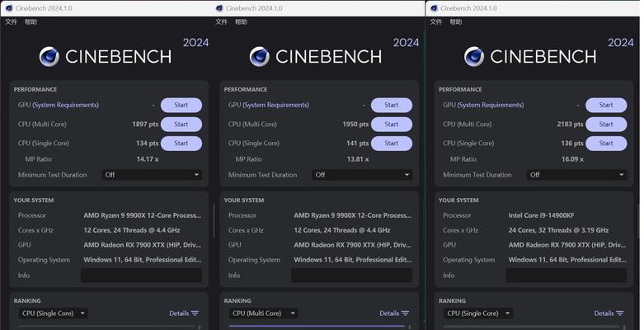
Task: Click MP Ratio value 16.09 x
Action: click(572, 159)
